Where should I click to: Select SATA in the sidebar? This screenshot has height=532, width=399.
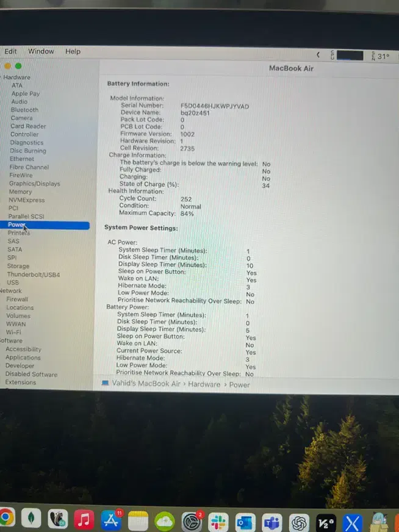click(15, 250)
